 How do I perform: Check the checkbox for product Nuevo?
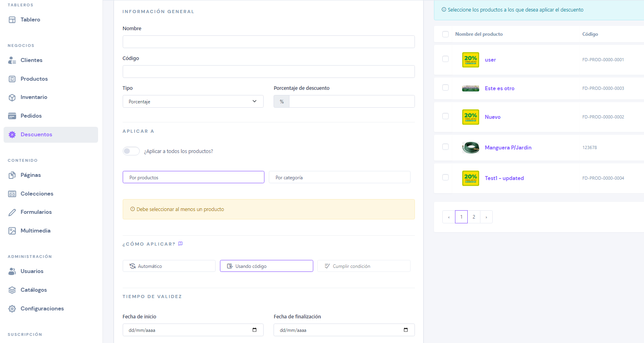pyautogui.click(x=445, y=116)
